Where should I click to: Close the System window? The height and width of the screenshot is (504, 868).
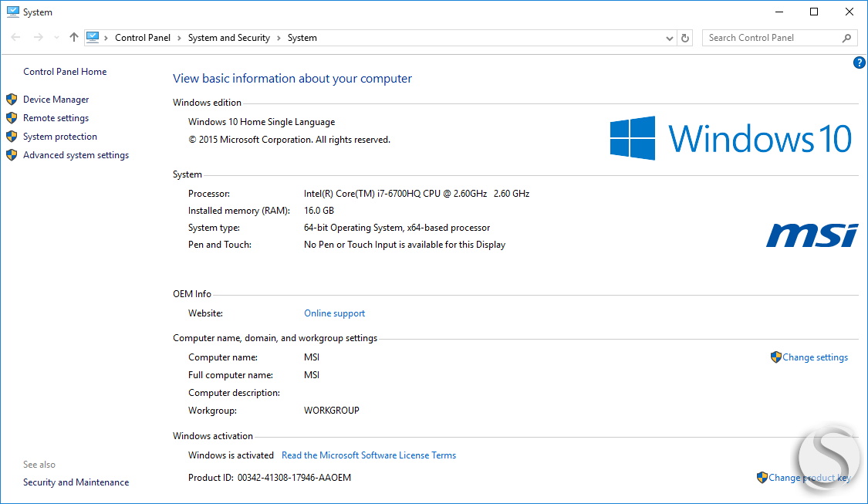849,12
